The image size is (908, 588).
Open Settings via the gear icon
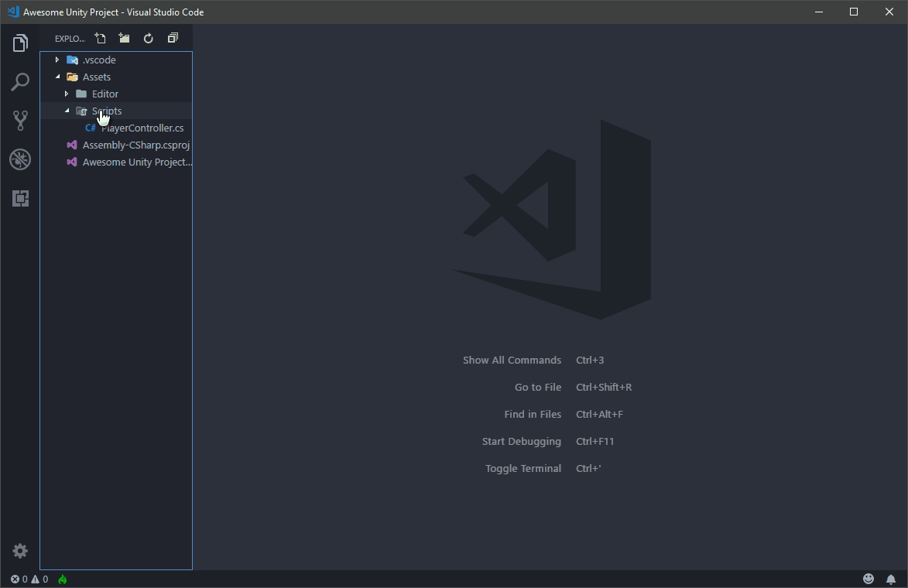click(19, 551)
